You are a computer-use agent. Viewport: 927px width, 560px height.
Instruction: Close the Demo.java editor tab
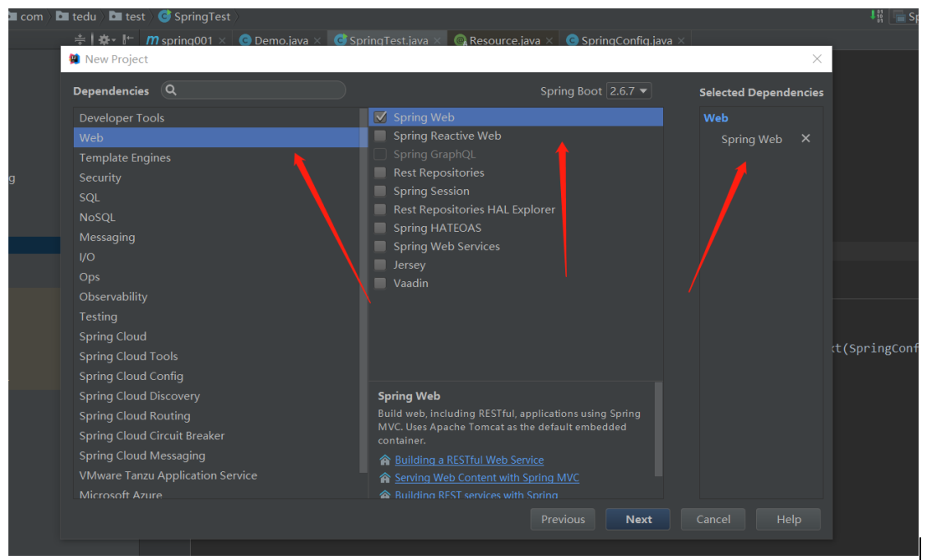click(317, 41)
